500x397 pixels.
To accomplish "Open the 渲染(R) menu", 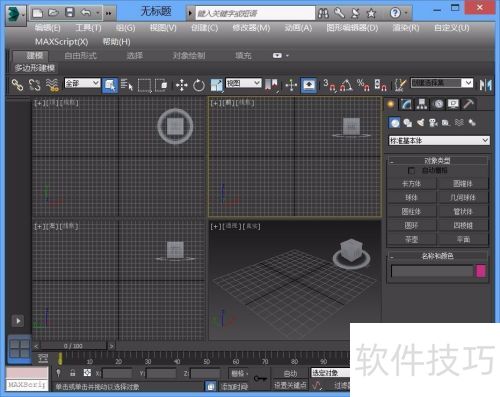I will [406, 28].
